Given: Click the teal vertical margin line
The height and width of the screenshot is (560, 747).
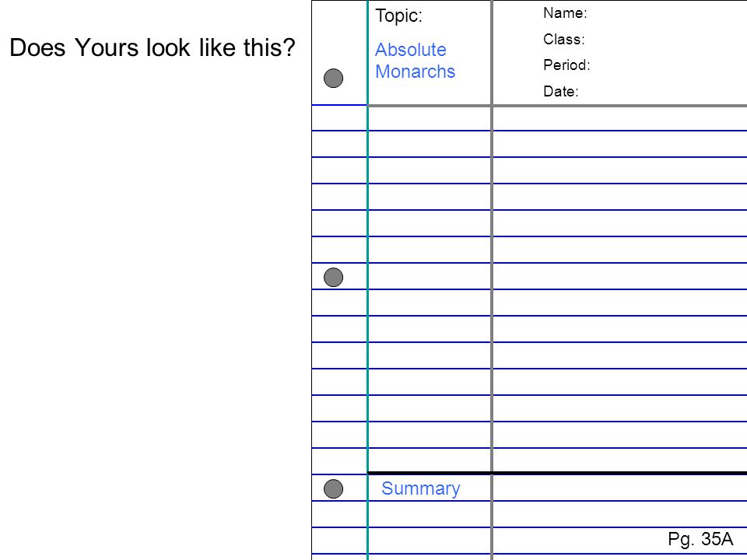Looking at the screenshot, I should coord(368,280).
